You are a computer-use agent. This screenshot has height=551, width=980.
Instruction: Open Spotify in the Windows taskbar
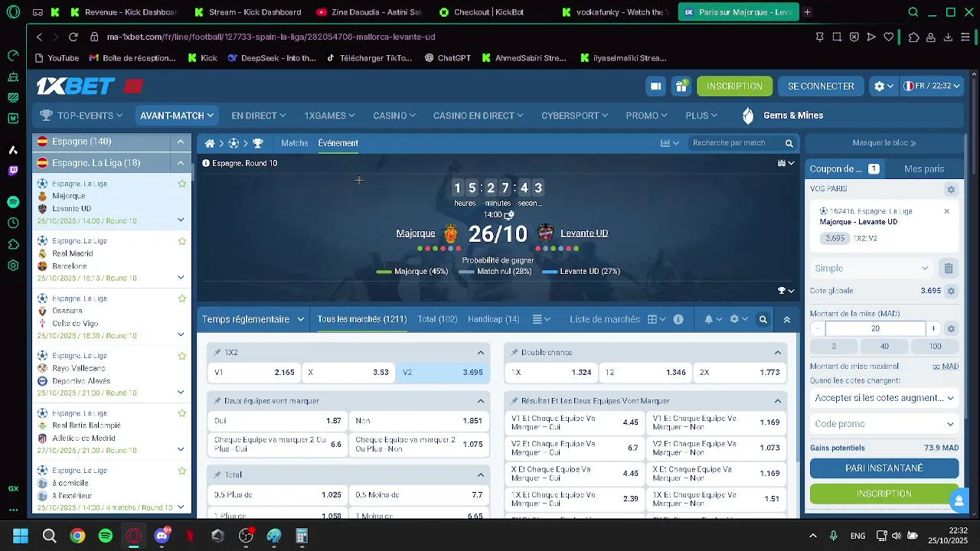coord(106,536)
